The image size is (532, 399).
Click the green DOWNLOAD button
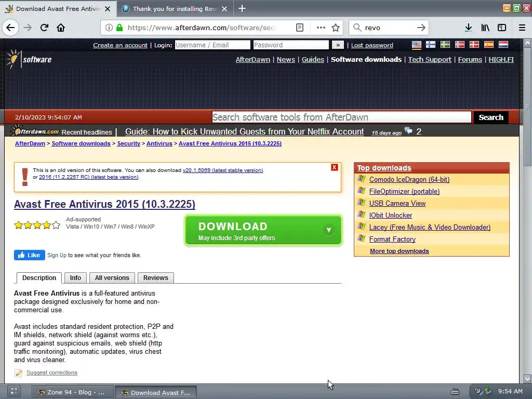click(263, 230)
